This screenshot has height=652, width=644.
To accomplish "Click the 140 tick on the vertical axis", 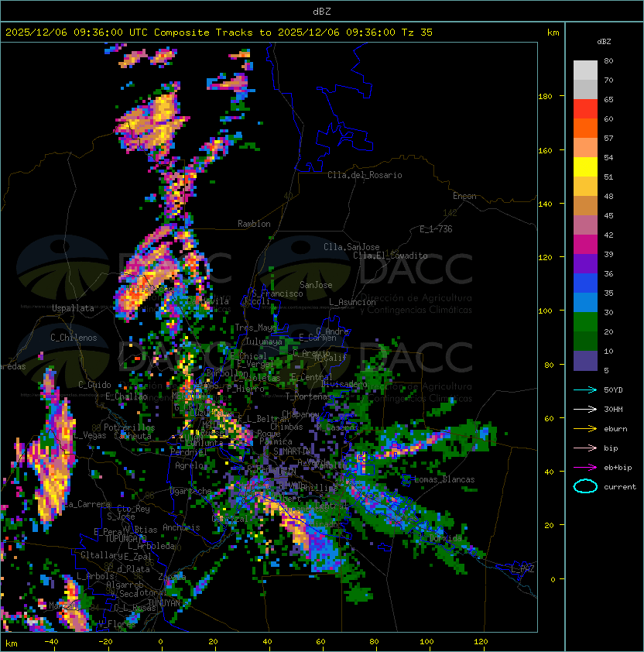I will tap(545, 204).
